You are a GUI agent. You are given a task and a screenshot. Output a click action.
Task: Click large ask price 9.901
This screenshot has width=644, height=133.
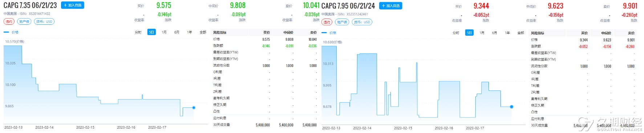click(x=630, y=6)
